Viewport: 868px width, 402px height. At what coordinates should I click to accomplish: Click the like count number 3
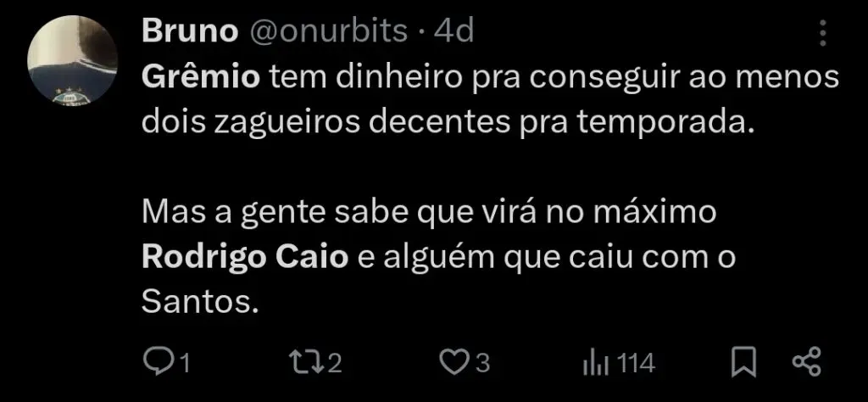(482, 364)
